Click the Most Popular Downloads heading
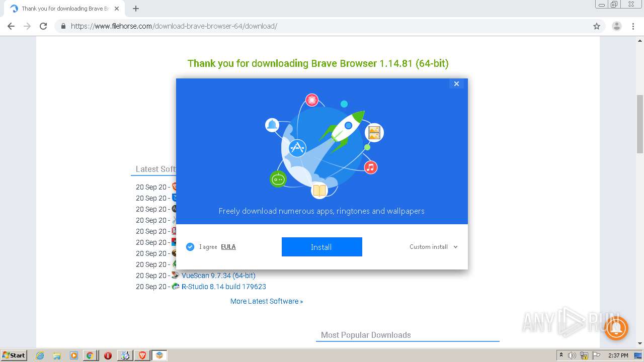This screenshot has width=644, height=362. pyautogui.click(x=366, y=335)
